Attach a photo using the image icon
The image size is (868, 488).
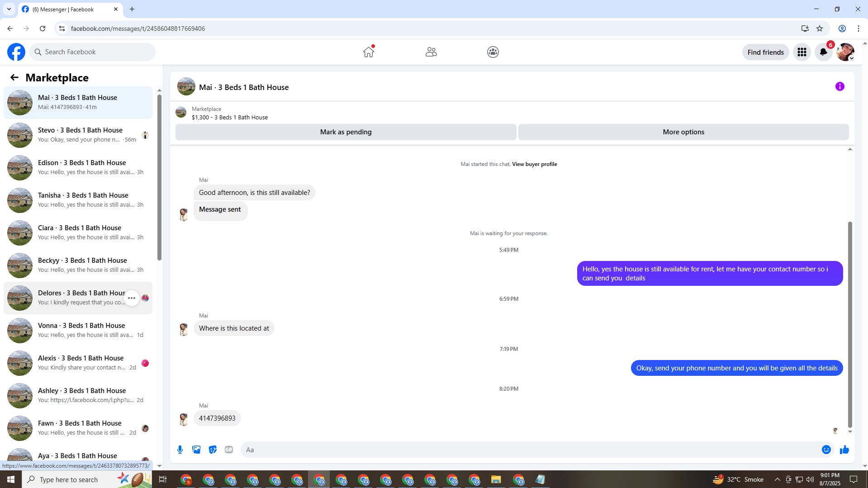tap(196, 450)
